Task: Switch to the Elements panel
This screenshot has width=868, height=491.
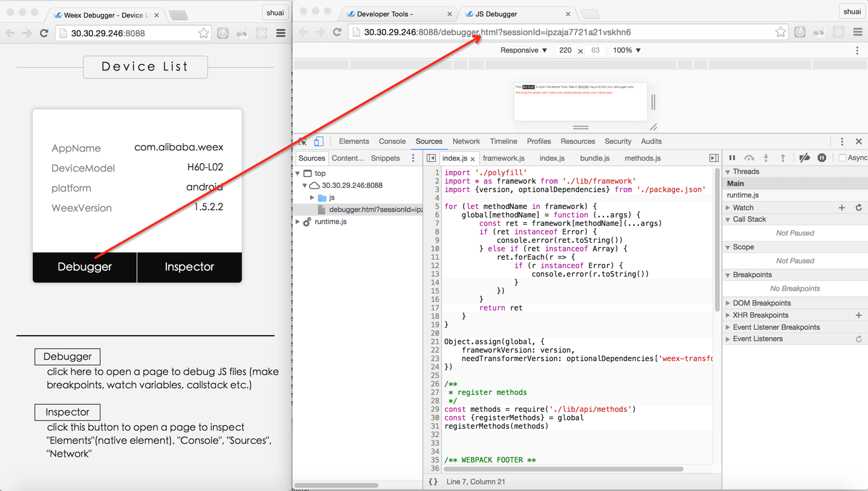Action: 354,141
